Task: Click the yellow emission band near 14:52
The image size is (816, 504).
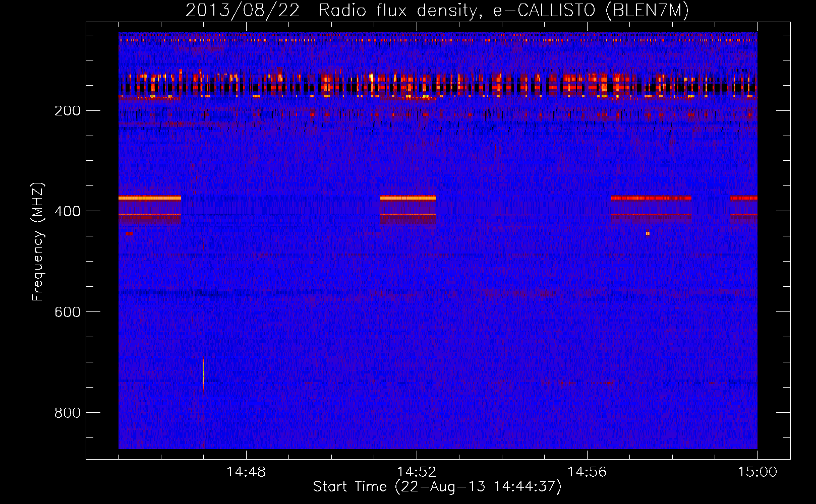Action: tap(408, 198)
